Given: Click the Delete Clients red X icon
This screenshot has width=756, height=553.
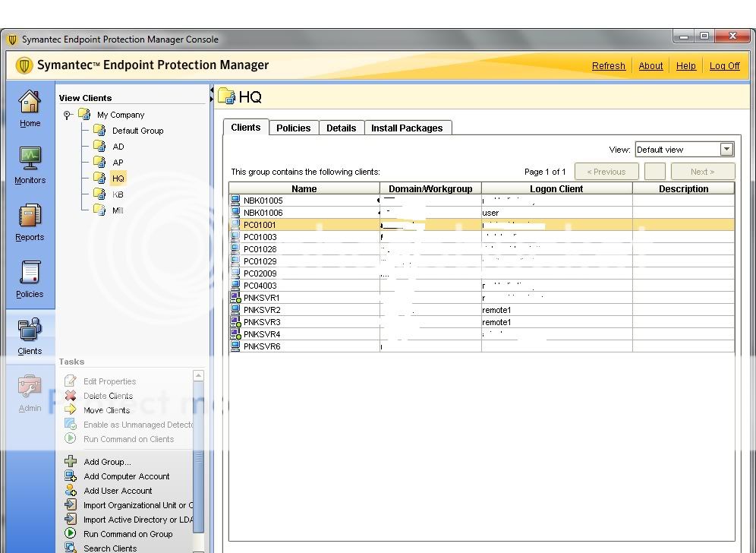Looking at the screenshot, I should [71, 395].
